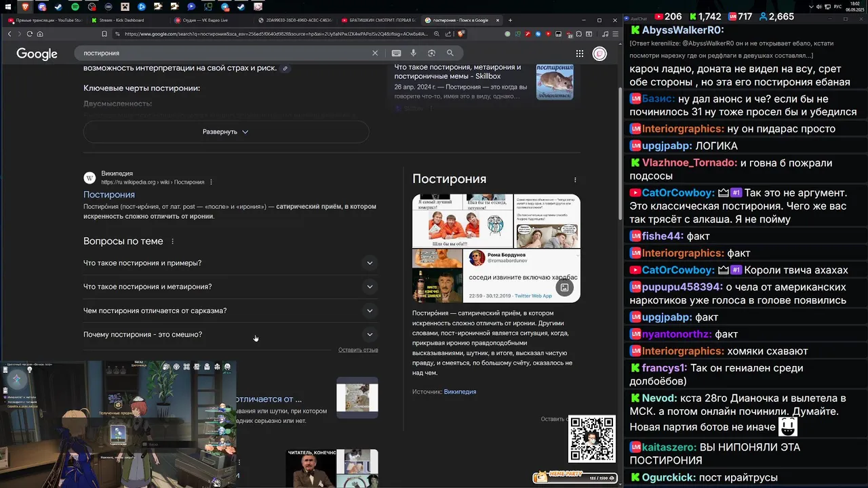The image size is (868, 488).
Task: Open the link icon beside the AI overview text
Action: click(285, 68)
